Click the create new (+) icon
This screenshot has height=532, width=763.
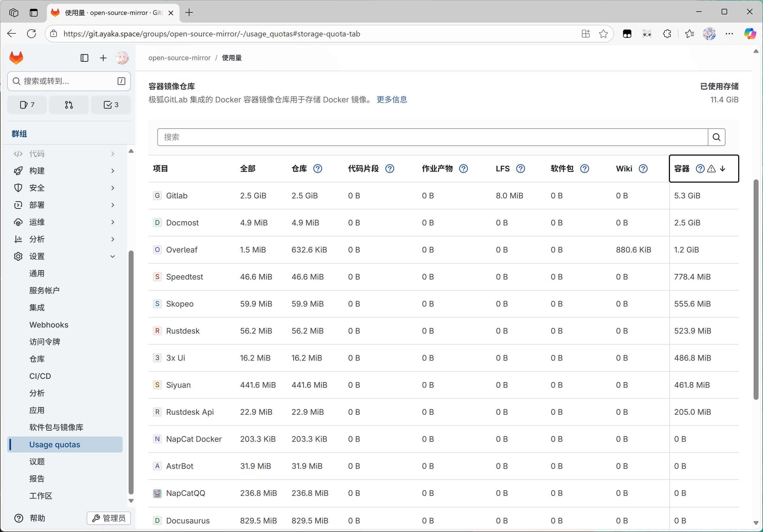(x=103, y=58)
